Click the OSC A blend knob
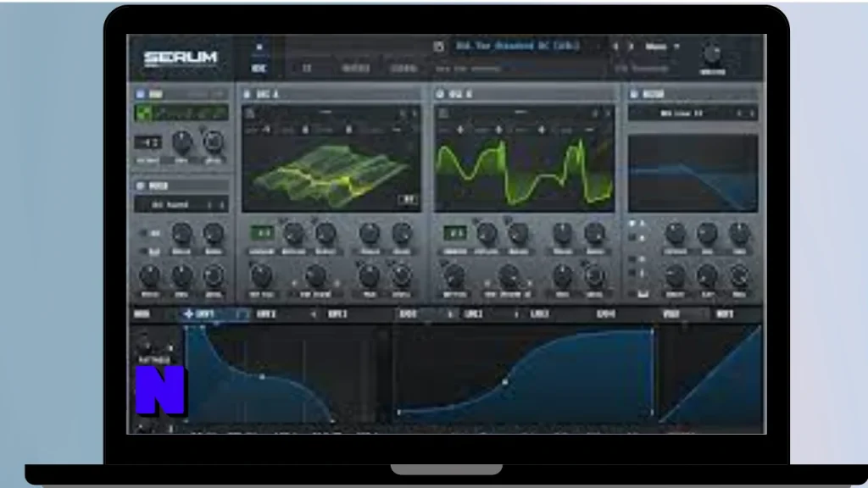The width and height of the screenshot is (868, 488). point(325,233)
